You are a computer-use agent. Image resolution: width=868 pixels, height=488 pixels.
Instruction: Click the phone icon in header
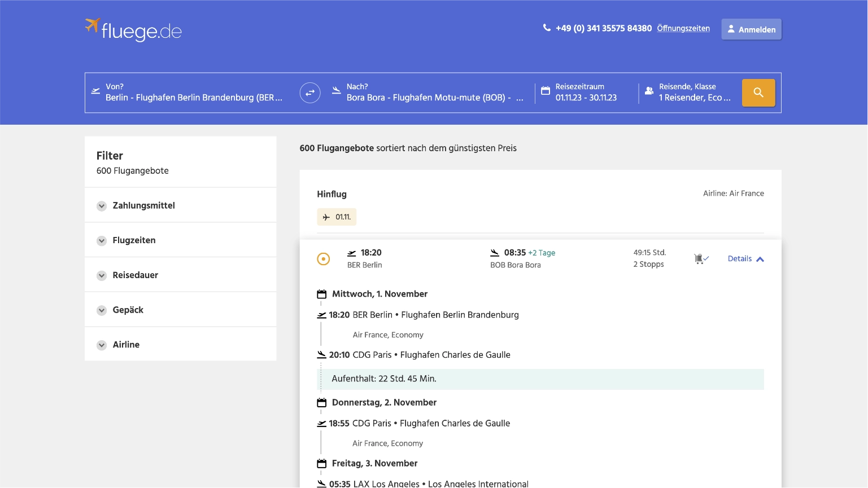(x=547, y=28)
